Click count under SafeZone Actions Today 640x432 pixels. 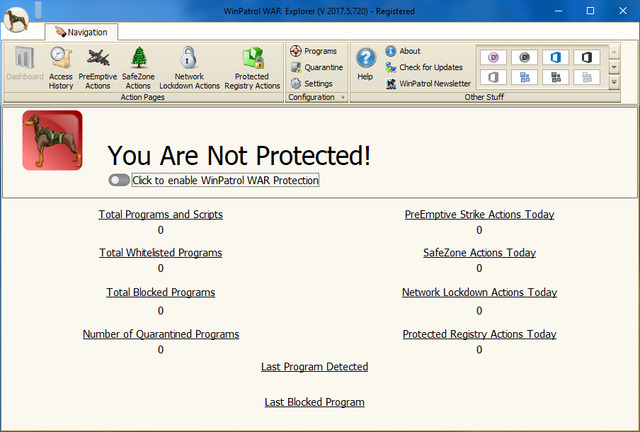click(x=479, y=268)
